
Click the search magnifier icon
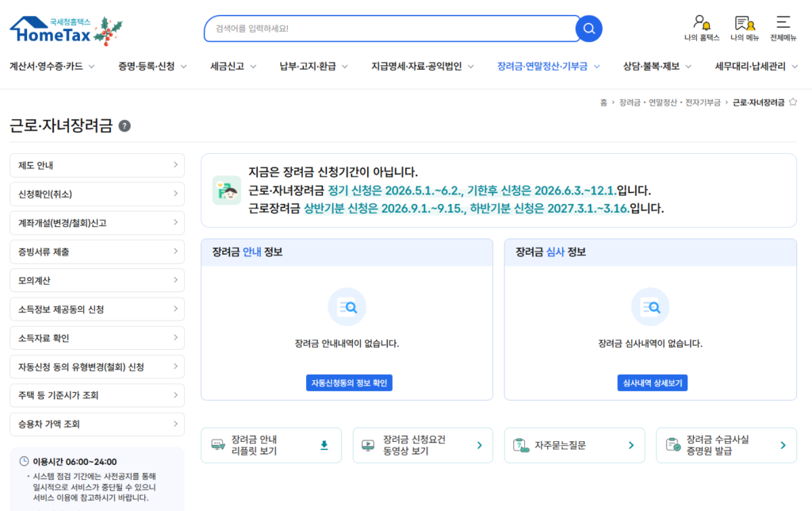click(588, 28)
